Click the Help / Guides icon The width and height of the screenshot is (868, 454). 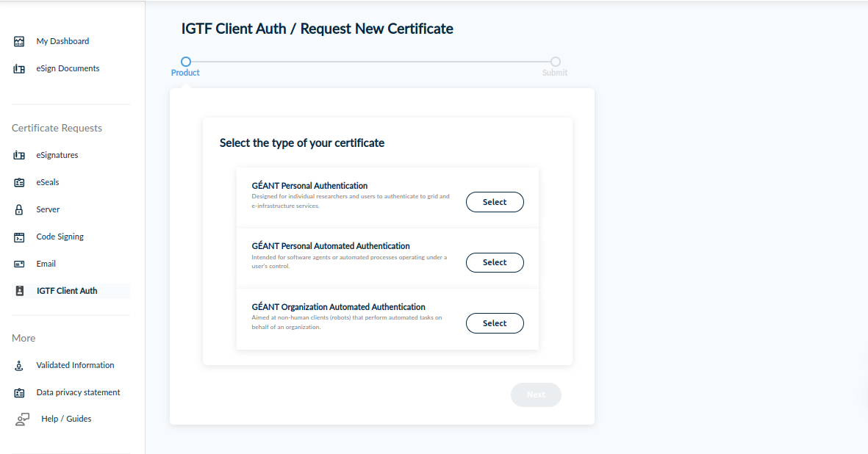tap(23, 419)
